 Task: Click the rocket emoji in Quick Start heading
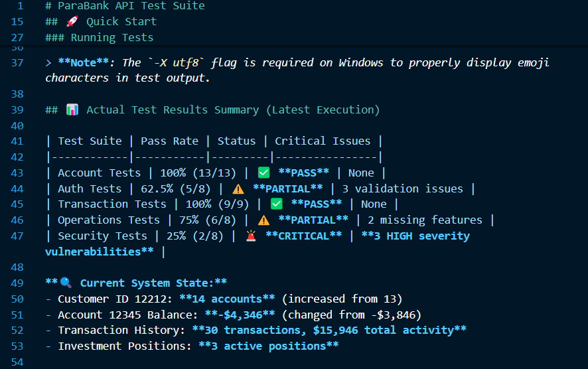tap(72, 21)
